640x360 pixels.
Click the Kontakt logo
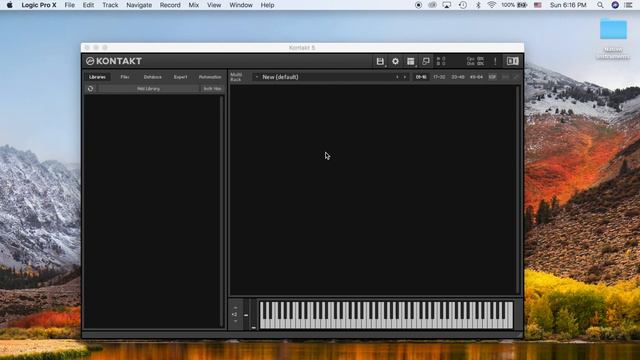(114, 61)
